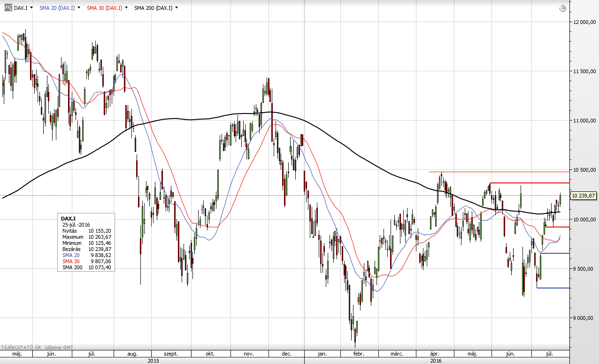Click the szept. month label on time axis
Image resolution: width=599 pixels, height=364 pixels.
[171, 353]
